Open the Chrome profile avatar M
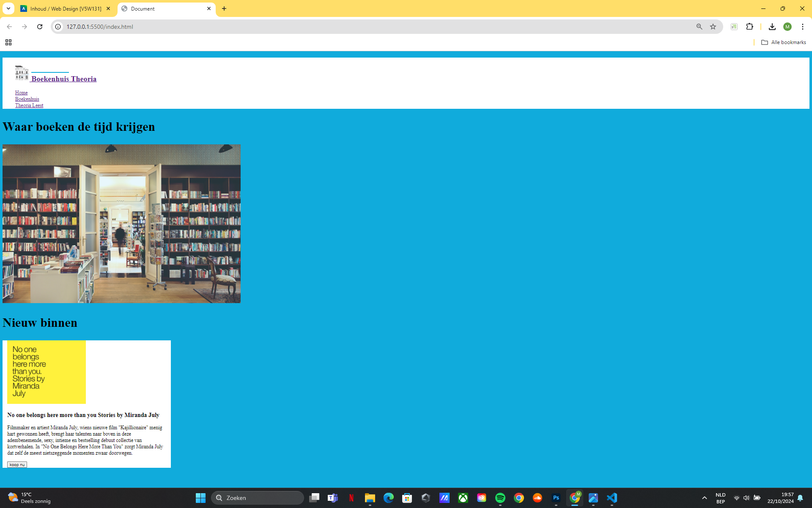Screen dimensions: 812x508 [787, 27]
